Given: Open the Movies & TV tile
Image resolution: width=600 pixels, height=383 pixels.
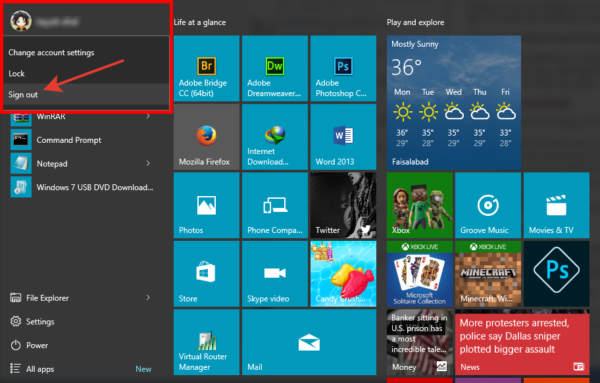Looking at the screenshot, I should pyautogui.click(x=556, y=205).
